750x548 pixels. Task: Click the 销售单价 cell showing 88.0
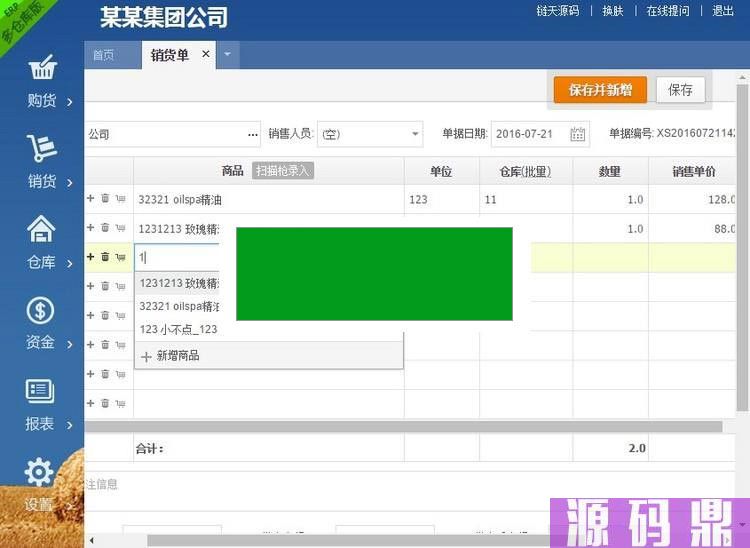click(x=692, y=229)
